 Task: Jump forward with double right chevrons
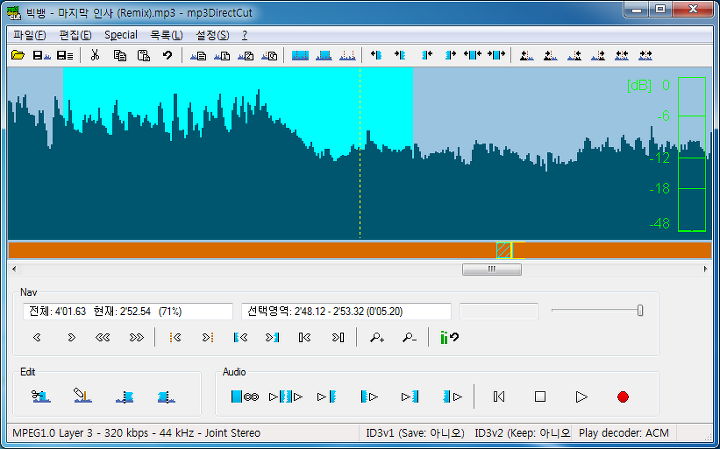click(x=136, y=337)
